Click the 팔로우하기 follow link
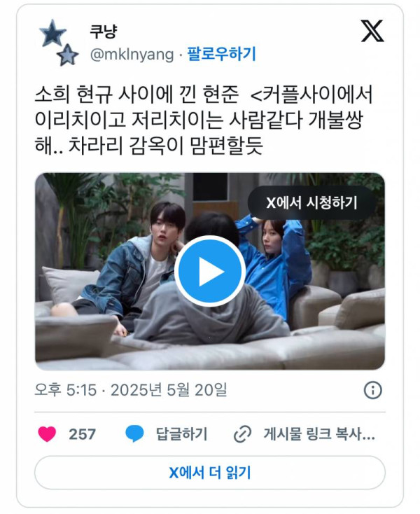The height and width of the screenshot is (514, 420). tap(221, 54)
